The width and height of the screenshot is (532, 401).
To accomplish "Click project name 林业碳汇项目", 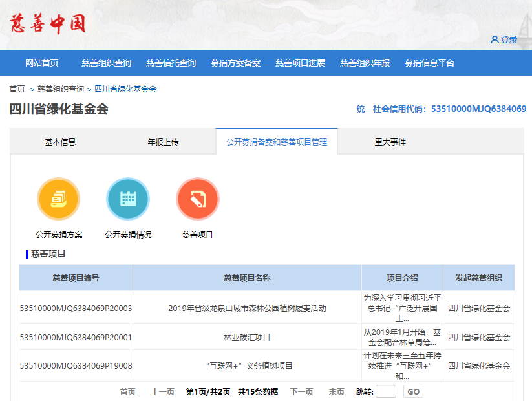I will point(247,337).
